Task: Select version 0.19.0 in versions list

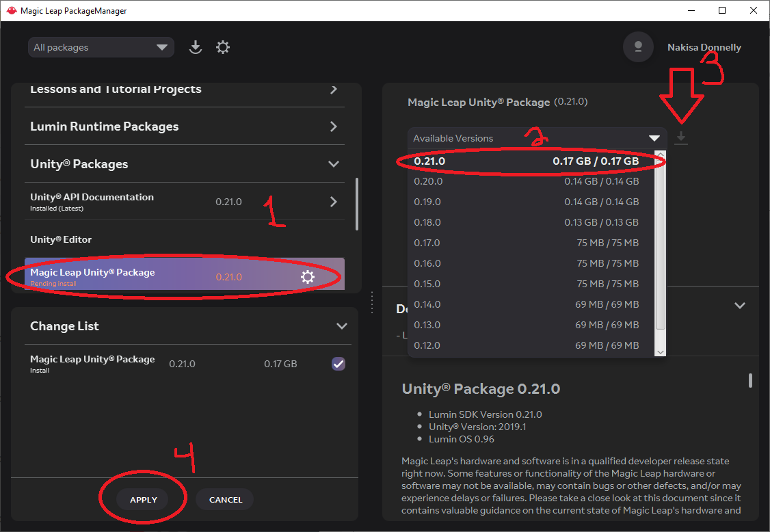Action: click(x=531, y=202)
